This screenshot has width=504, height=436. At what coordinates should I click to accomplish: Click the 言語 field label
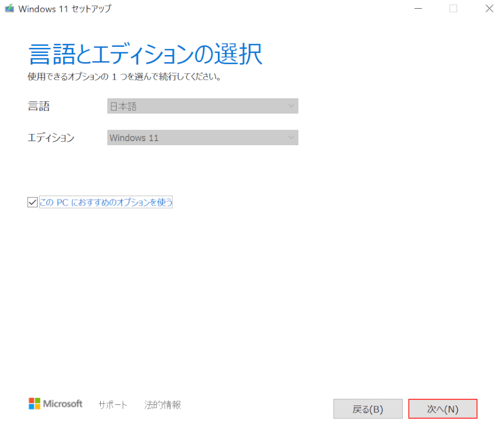pyautogui.click(x=39, y=106)
